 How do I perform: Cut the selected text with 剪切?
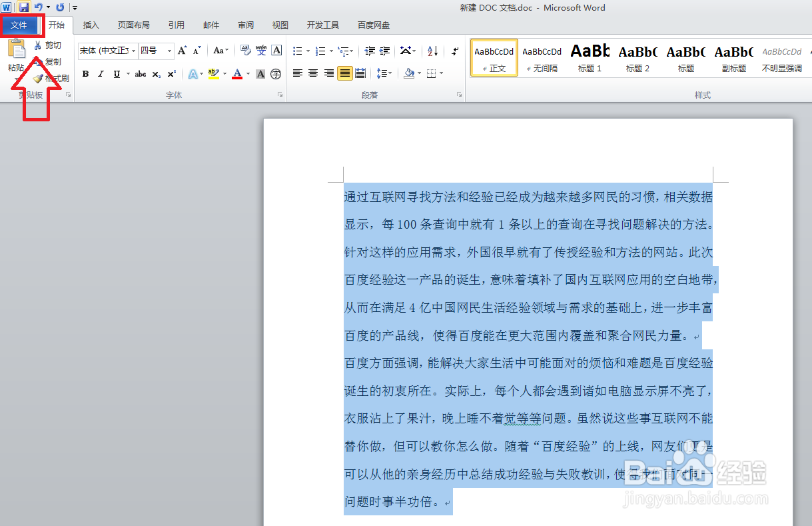click(48, 45)
